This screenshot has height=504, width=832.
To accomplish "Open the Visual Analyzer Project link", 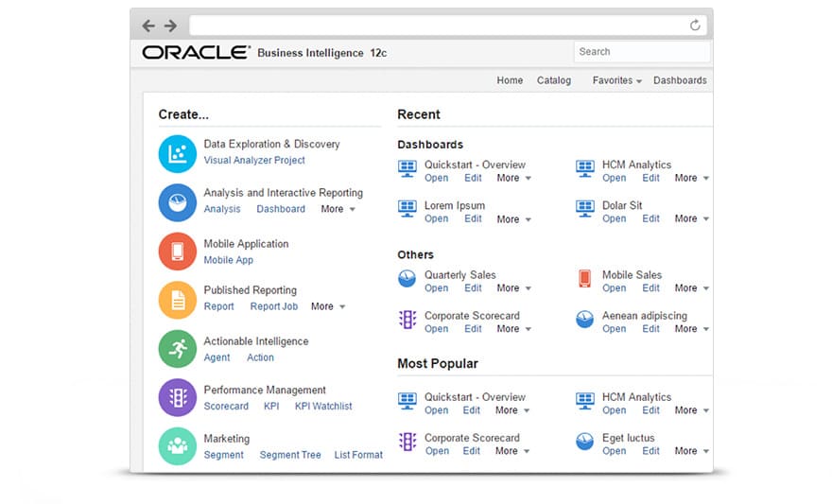I will click(x=254, y=161).
